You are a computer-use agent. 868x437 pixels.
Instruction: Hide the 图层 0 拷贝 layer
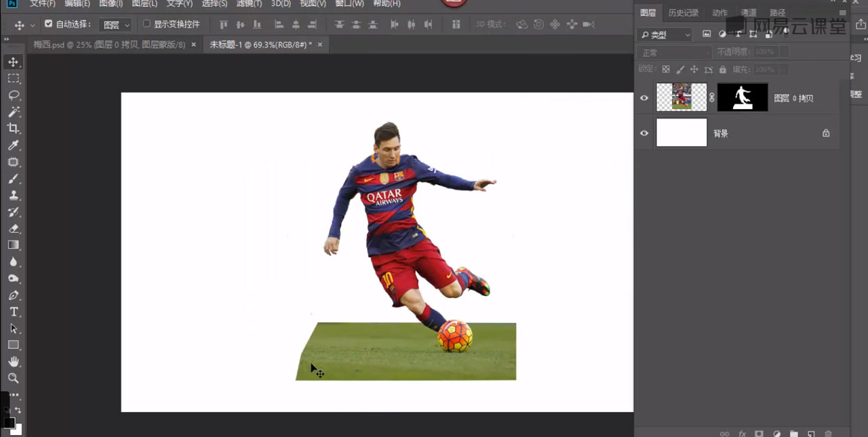tap(644, 98)
